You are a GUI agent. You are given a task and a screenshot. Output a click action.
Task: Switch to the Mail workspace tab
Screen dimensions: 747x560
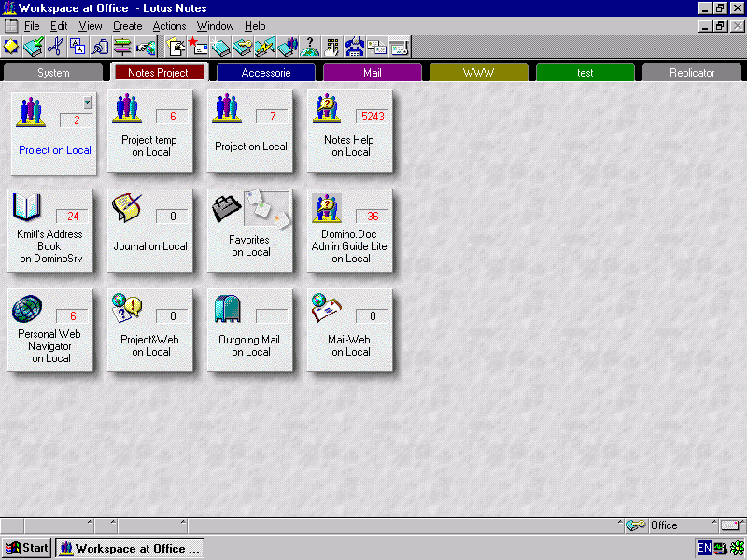point(372,73)
